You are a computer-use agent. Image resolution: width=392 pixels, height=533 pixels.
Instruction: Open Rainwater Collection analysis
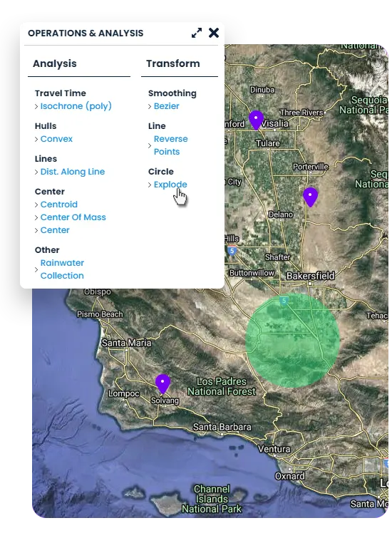[62, 269]
